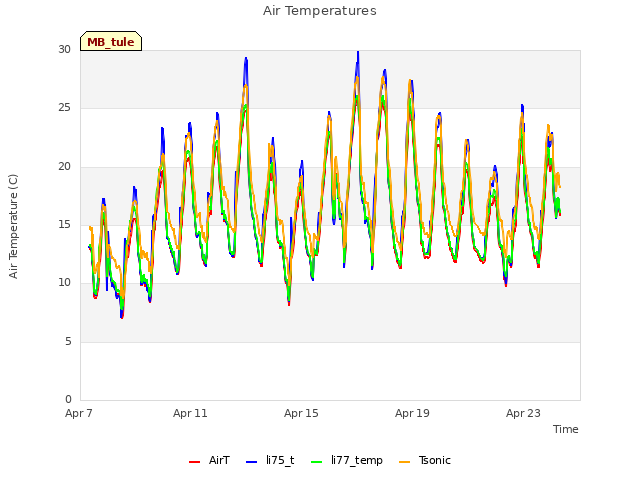Click the Time axis title

click(x=565, y=429)
